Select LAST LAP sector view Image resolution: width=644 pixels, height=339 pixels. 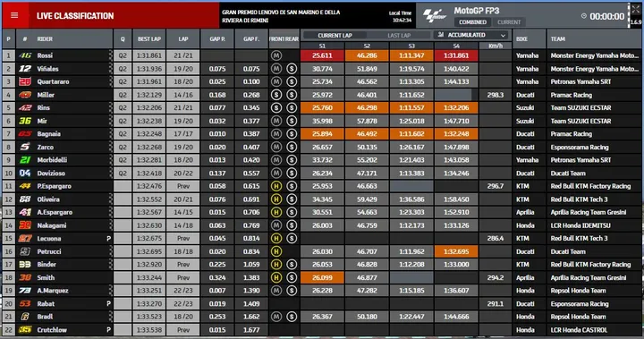pos(399,36)
